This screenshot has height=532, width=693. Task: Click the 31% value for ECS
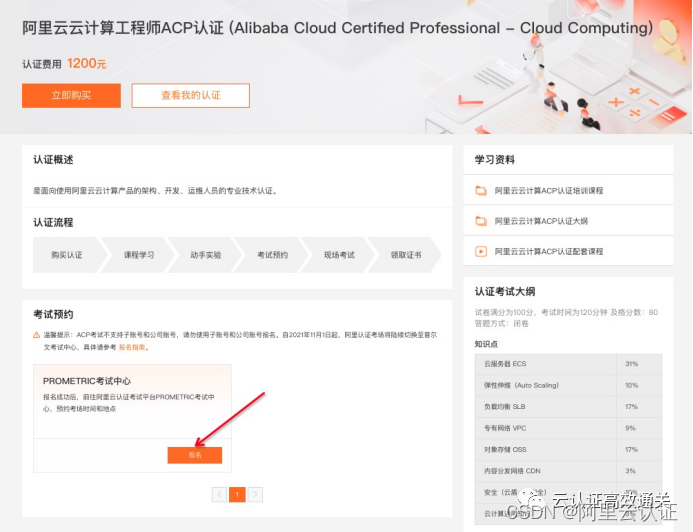(632, 364)
